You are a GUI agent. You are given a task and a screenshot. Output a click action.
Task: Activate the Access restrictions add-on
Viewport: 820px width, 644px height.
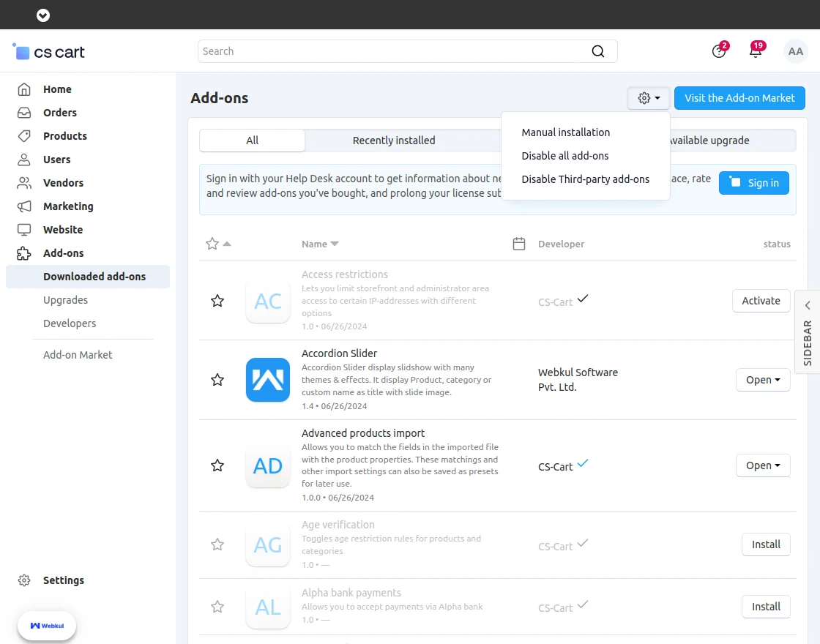[761, 301]
